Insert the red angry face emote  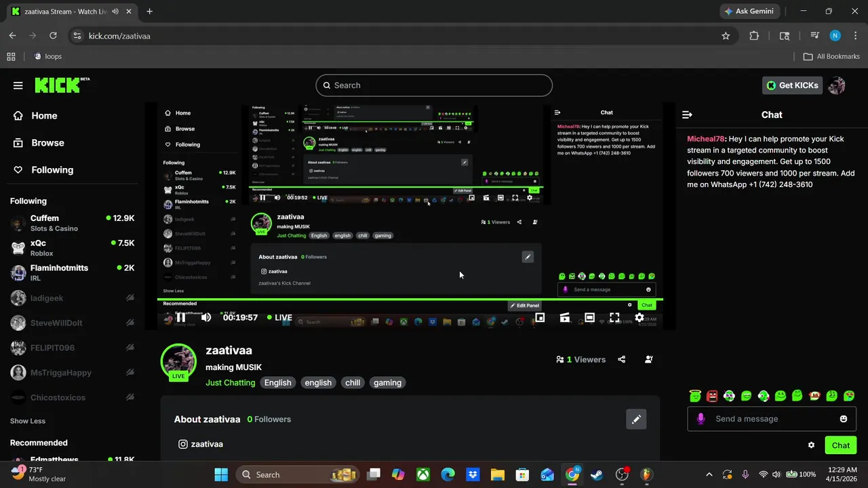point(712,395)
